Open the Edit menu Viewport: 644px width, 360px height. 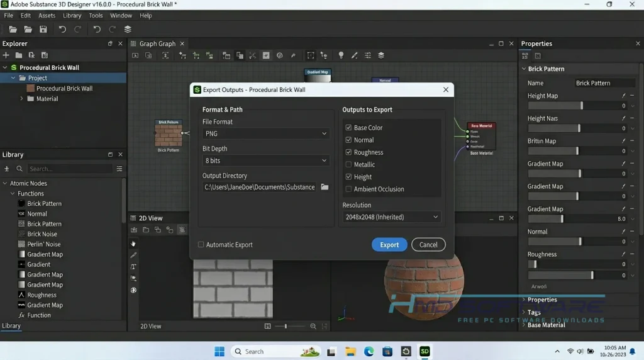pyautogui.click(x=25, y=16)
